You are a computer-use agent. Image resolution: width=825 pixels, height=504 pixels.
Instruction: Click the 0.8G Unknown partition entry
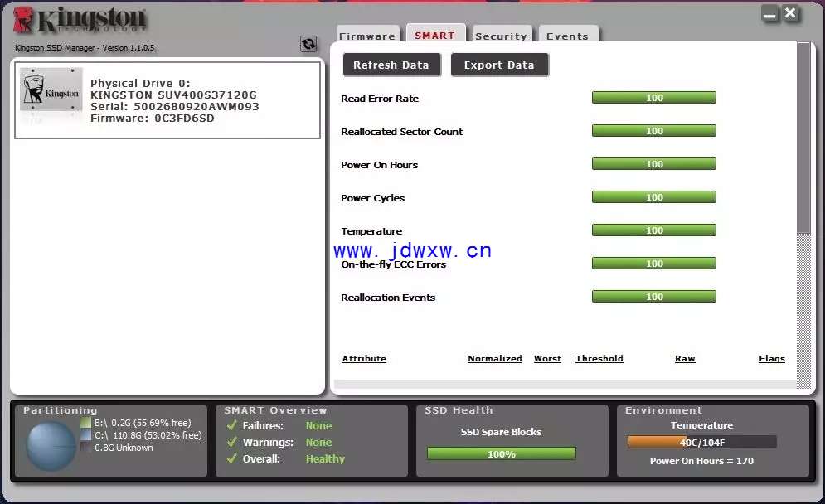point(124,448)
